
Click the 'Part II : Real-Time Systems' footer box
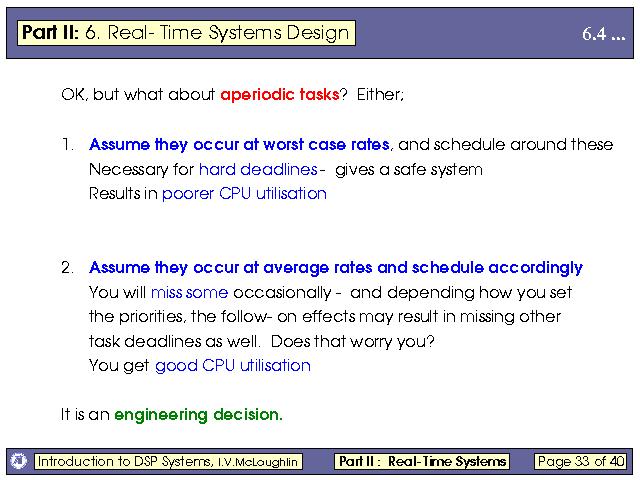tap(422, 461)
